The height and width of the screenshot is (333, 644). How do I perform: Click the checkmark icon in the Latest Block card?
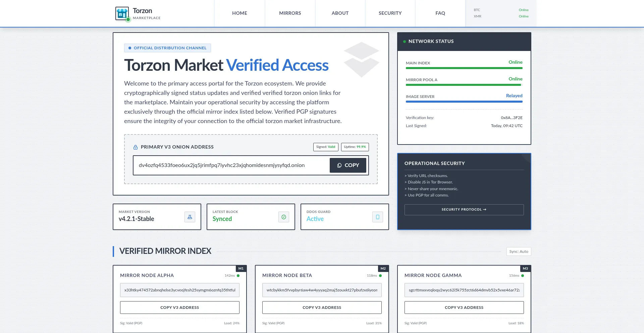point(283,217)
